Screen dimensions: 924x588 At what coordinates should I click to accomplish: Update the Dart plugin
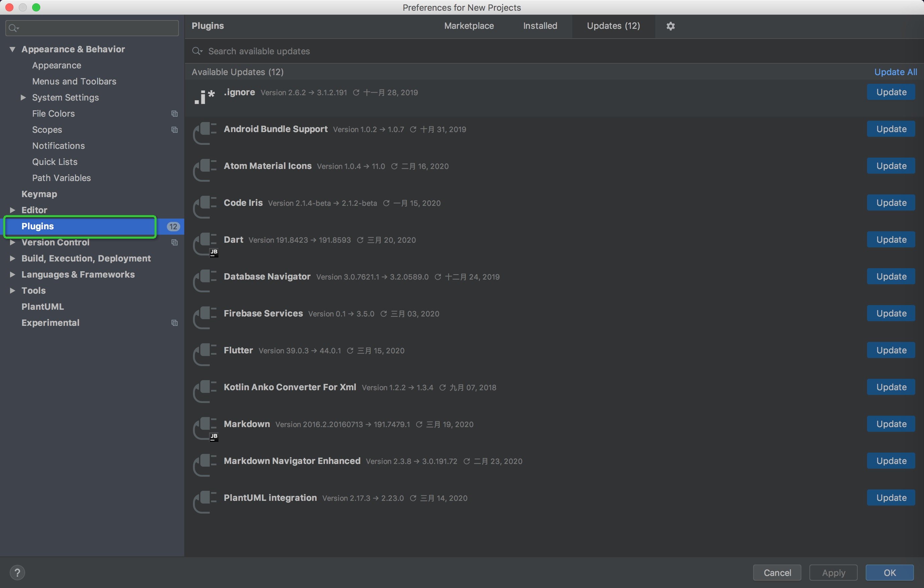click(891, 240)
